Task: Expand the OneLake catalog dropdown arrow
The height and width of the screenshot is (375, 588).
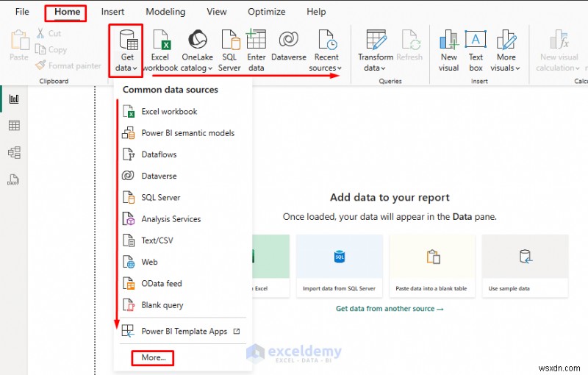Action: pos(210,68)
